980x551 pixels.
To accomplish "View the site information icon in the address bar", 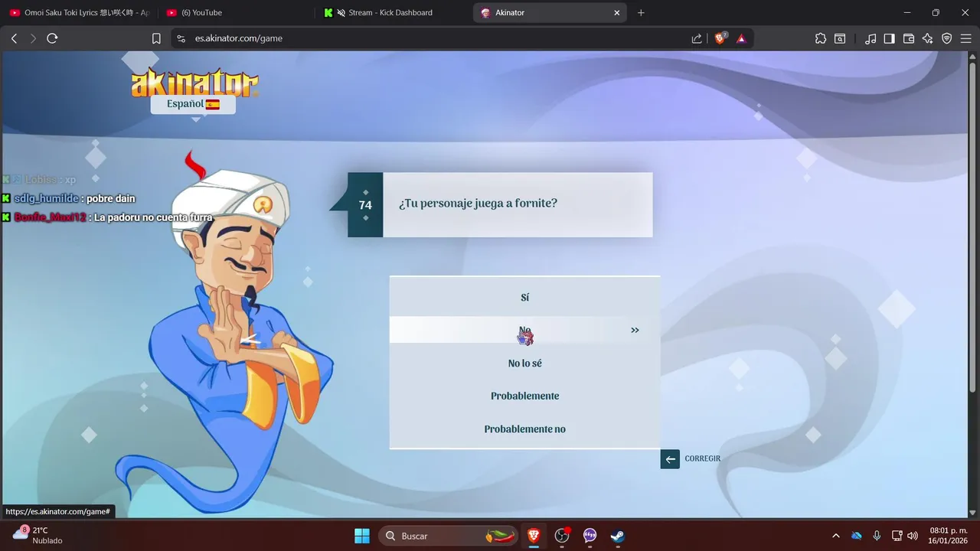I will click(181, 38).
